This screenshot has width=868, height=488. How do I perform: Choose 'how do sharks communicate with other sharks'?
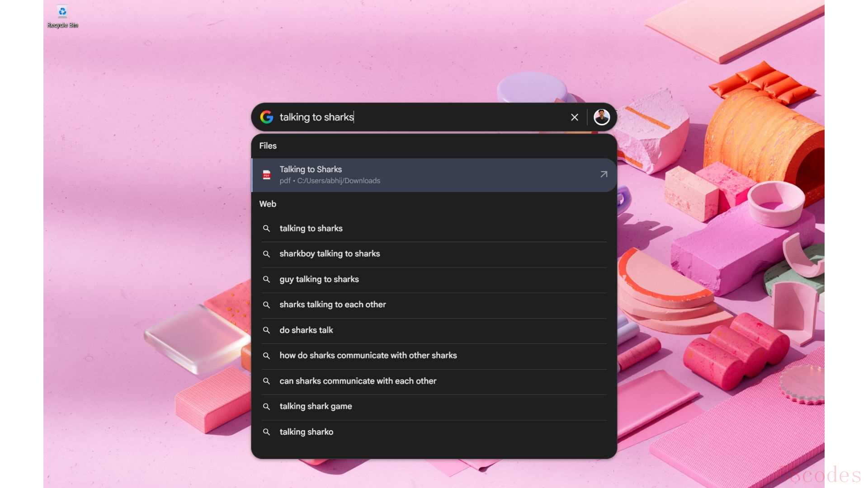pyautogui.click(x=368, y=356)
